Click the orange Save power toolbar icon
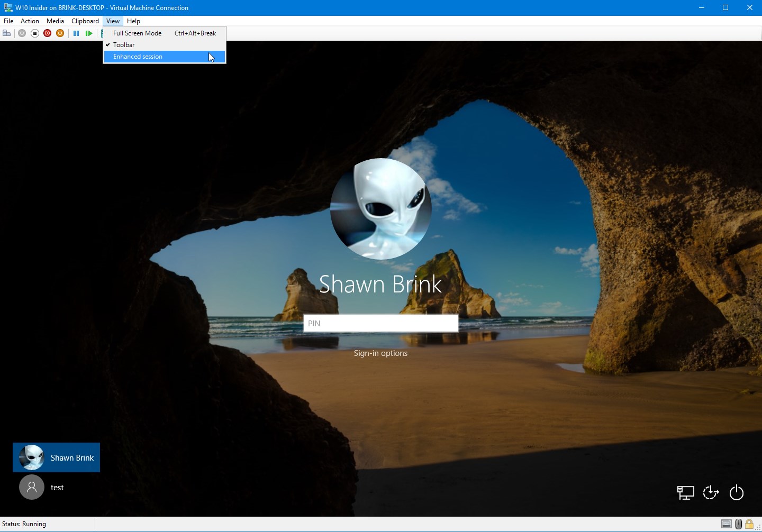This screenshot has height=532, width=762. point(60,33)
